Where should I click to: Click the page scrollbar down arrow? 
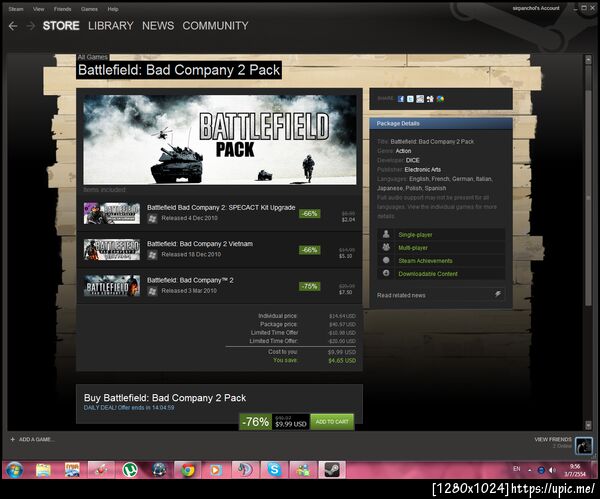point(588,425)
